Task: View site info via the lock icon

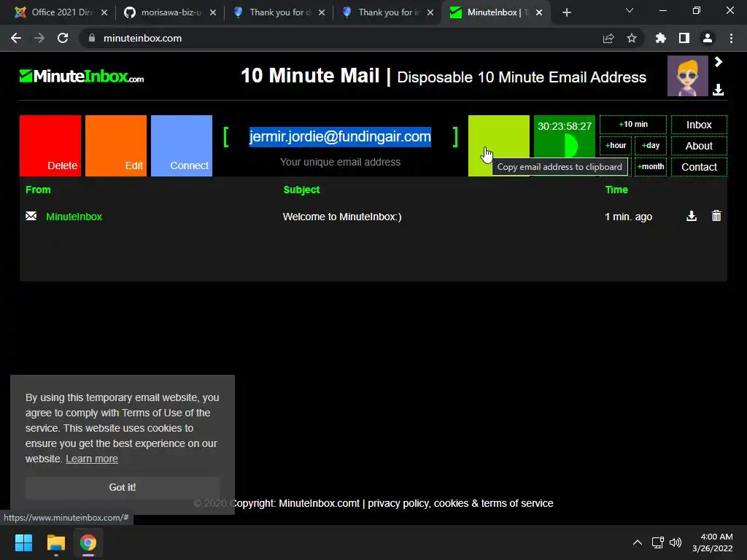Action: (92, 38)
